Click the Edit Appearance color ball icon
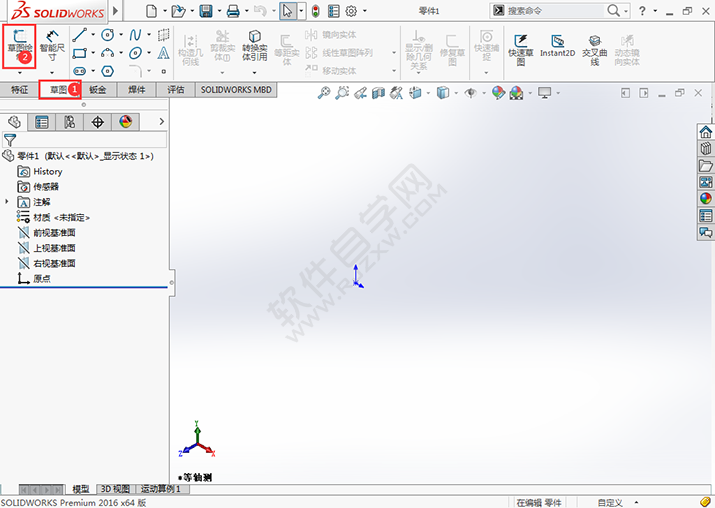715x508 pixels. point(498,93)
